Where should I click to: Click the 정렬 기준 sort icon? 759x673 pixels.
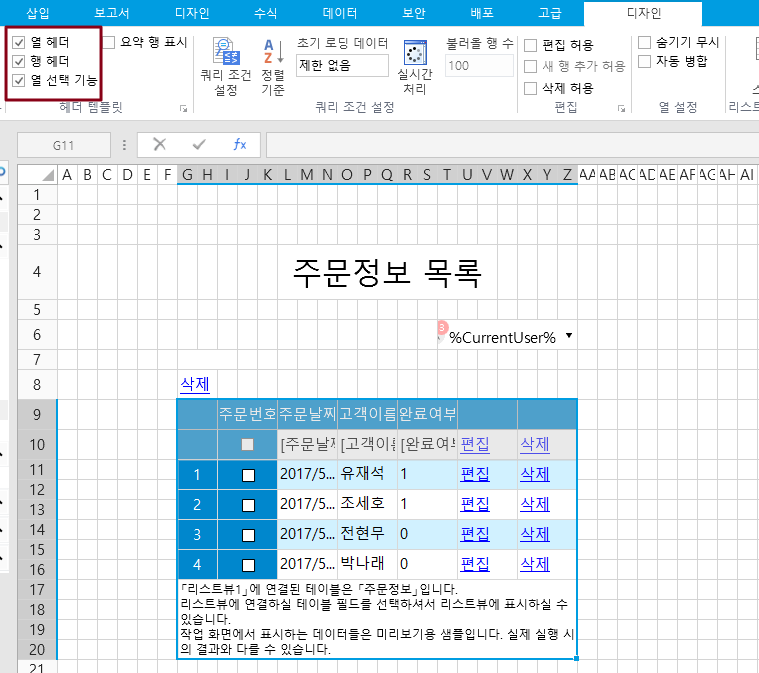272,67
